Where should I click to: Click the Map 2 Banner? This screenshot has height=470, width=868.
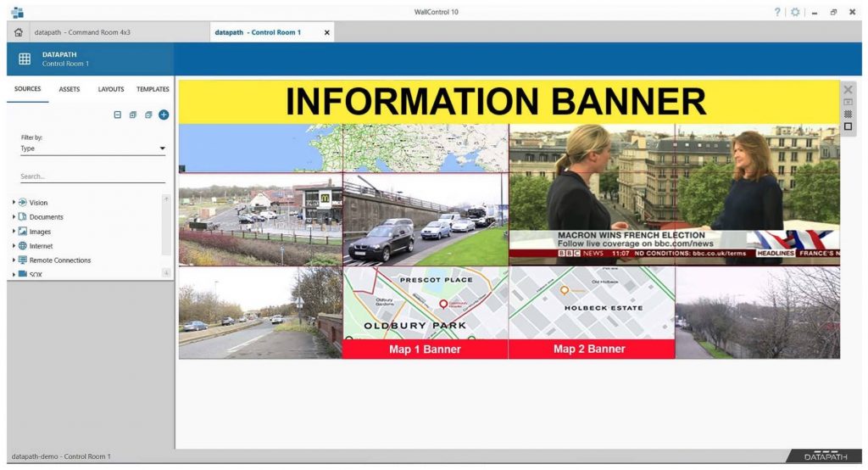pyautogui.click(x=591, y=350)
